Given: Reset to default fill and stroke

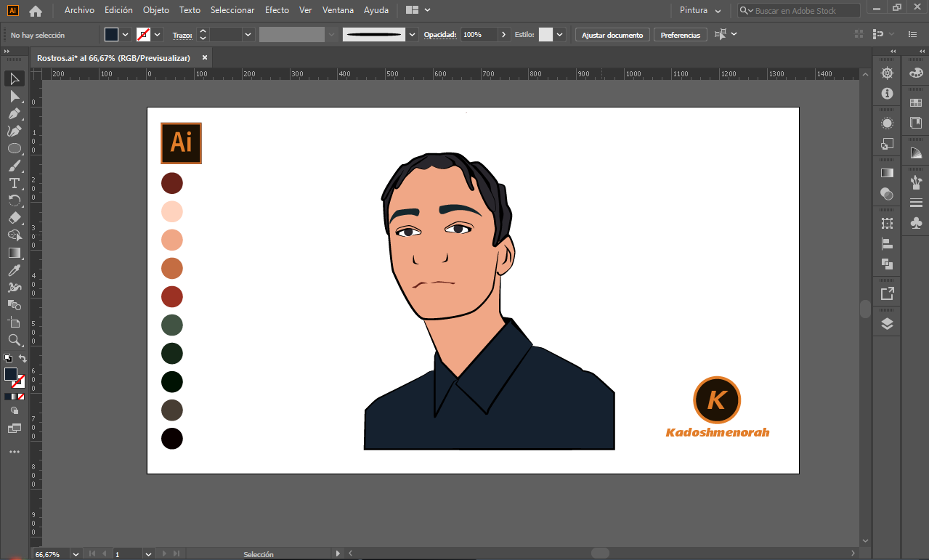Looking at the screenshot, I should pyautogui.click(x=7, y=358).
